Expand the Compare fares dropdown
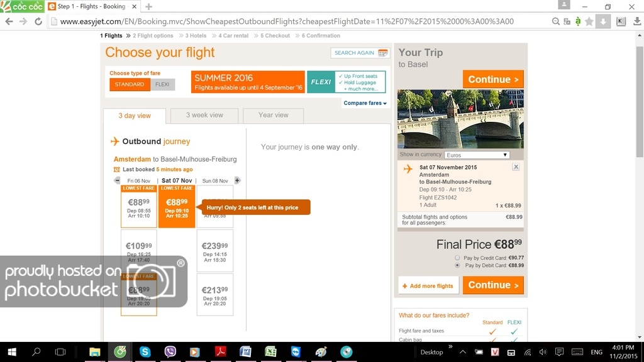The image size is (644, 362). pos(365,103)
